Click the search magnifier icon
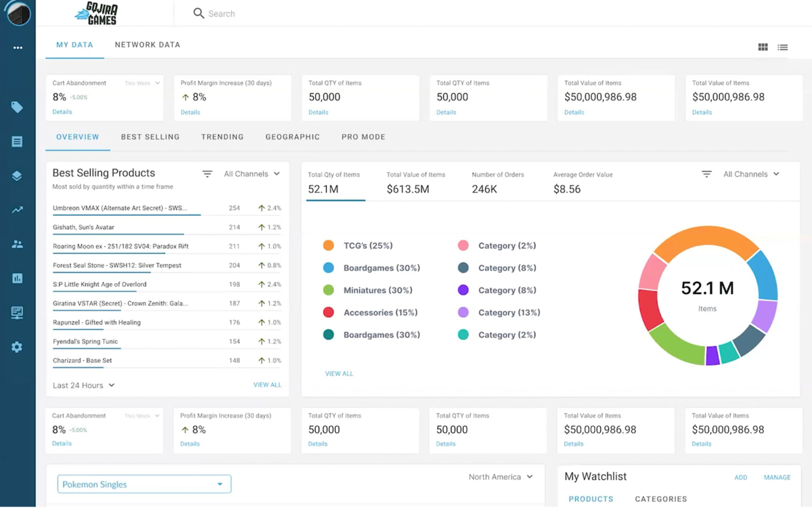Image resolution: width=812 pixels, height=508 pixels. coord(198,13)
